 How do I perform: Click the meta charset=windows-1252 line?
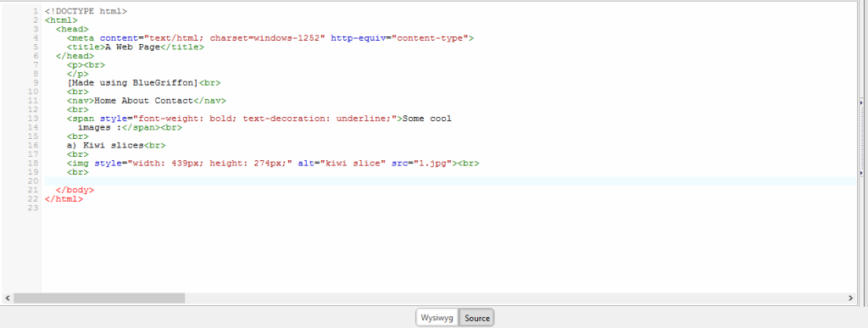270,38
